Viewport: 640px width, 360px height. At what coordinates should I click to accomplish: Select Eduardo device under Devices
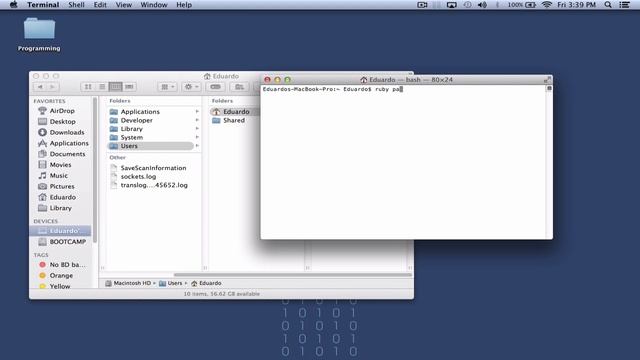[x=60, y=231]
